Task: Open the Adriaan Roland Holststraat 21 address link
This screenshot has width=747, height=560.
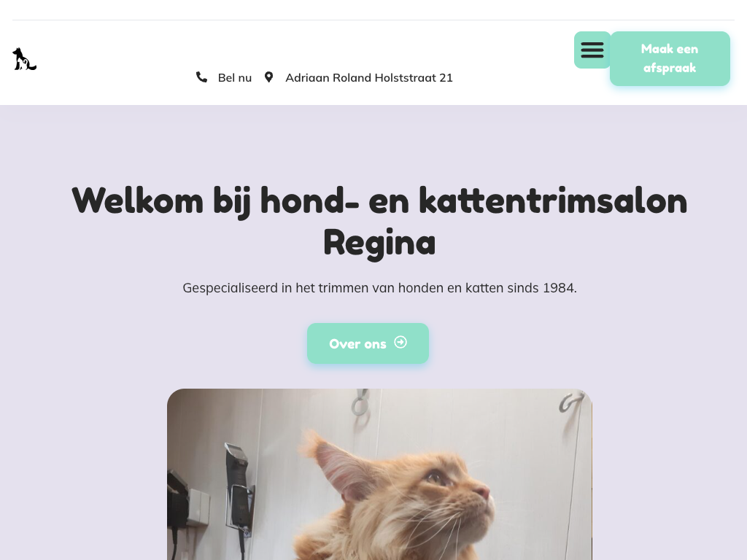Action: click(368, 77)
